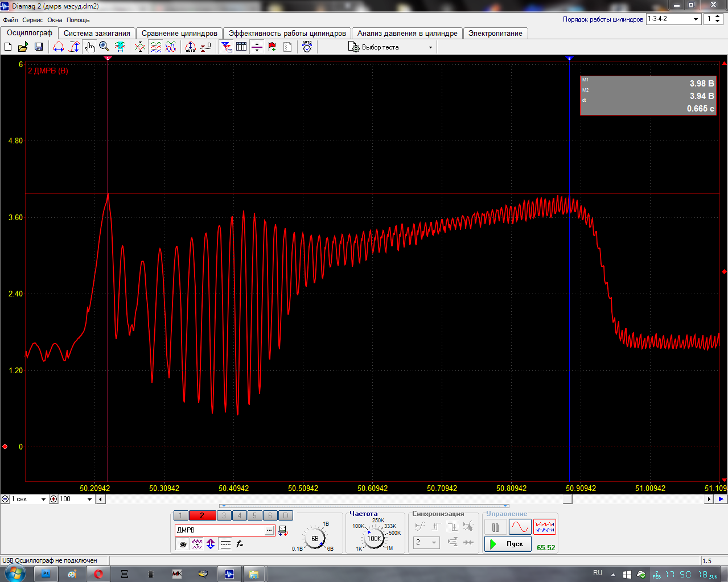728x582 pixels.
Task: Click the pause button in Управление
Action: pyautogui.click(x=495, y=527)
